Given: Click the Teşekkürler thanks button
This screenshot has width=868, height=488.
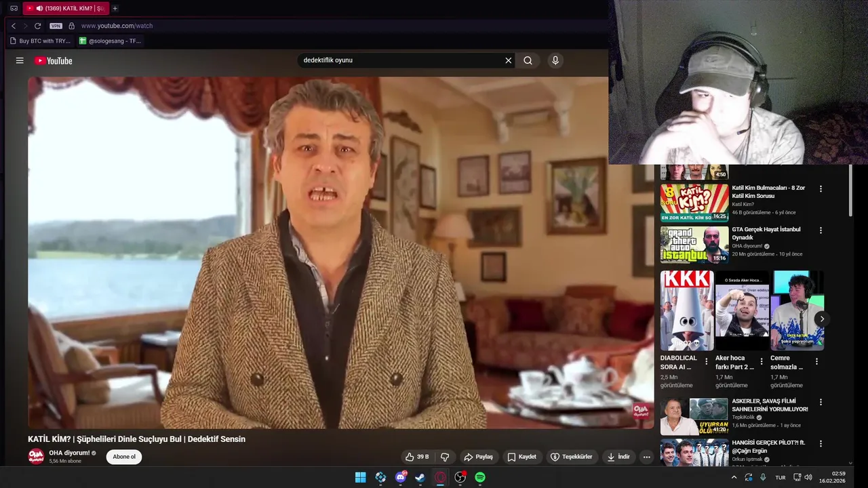Looking at the screenshot, I should point(571,457).
